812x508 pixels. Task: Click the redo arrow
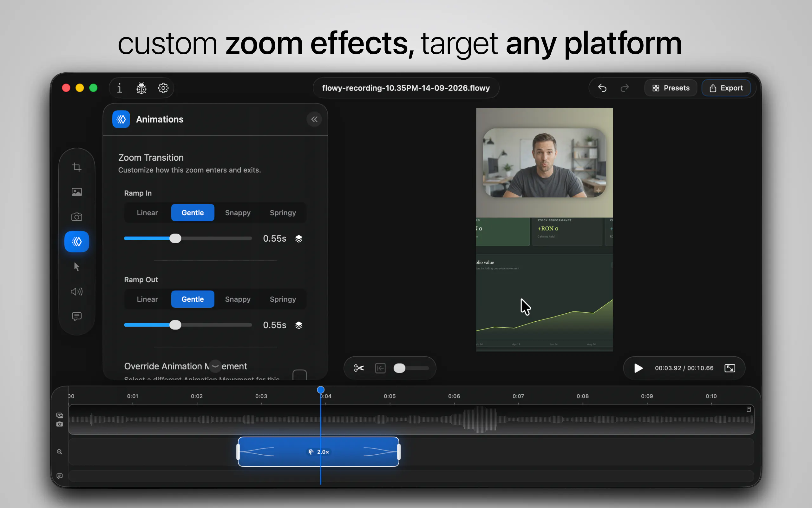pos(625,88)
